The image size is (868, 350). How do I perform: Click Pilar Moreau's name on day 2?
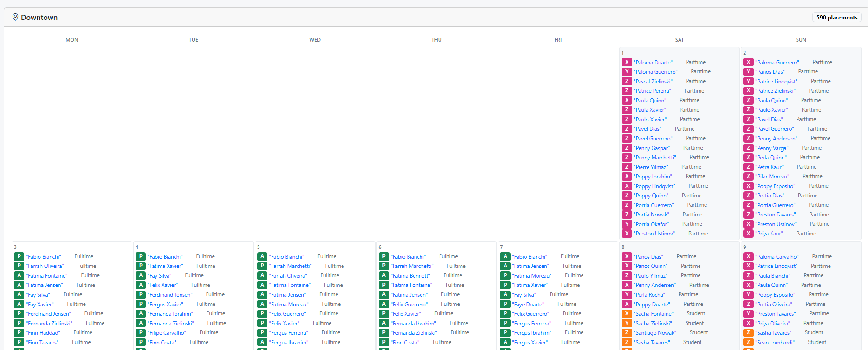point(772,177)
